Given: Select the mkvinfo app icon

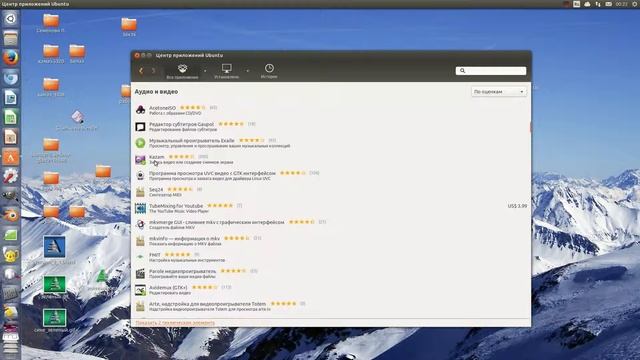Looking at the screenshot, I should (140, 241).
